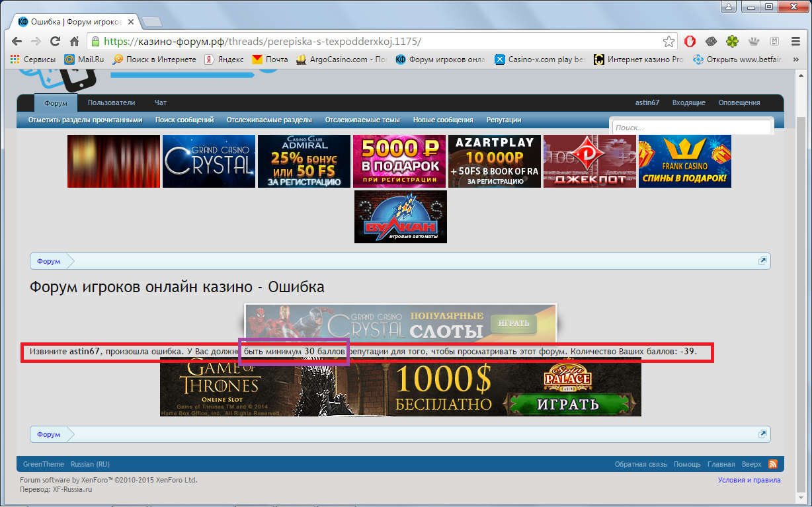Open Поиск в Интернете bookmark
The image size is (812, 507).
pyautogui.click(x=155, y=59)
